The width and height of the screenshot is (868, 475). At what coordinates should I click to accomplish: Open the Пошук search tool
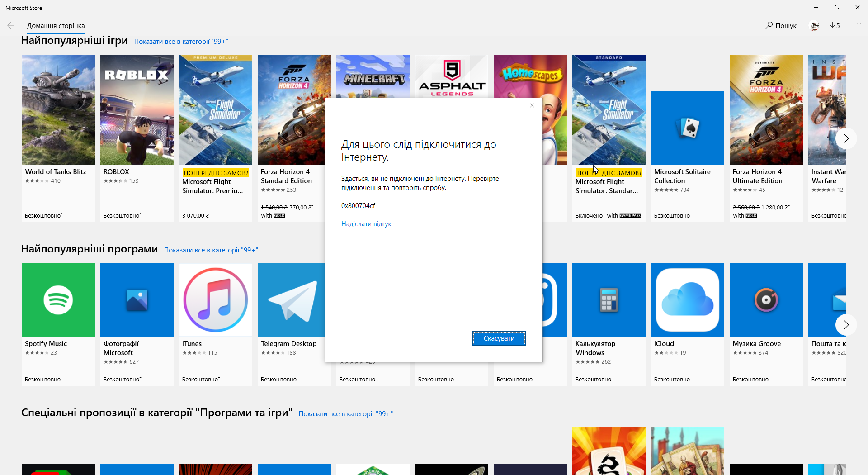(781, 25)
